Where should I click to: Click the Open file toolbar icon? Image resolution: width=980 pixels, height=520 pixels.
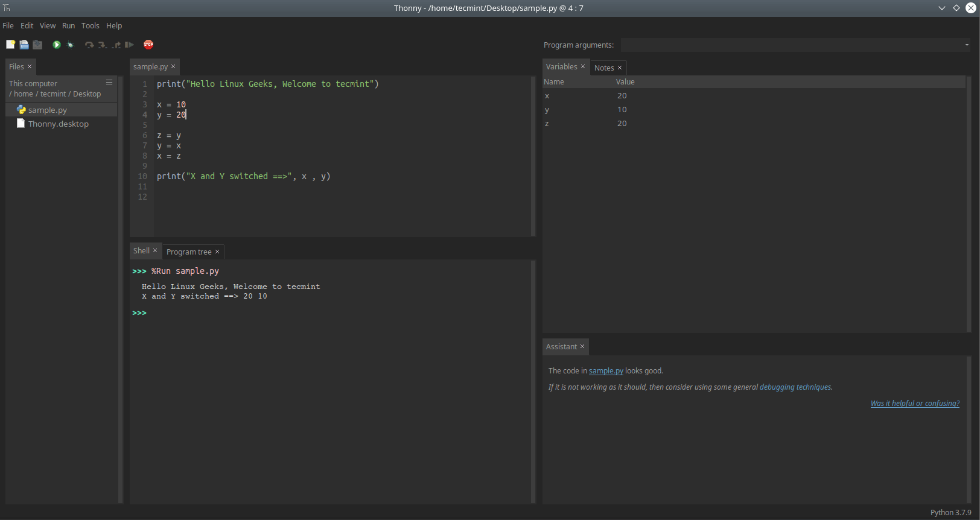click(24, 45)
